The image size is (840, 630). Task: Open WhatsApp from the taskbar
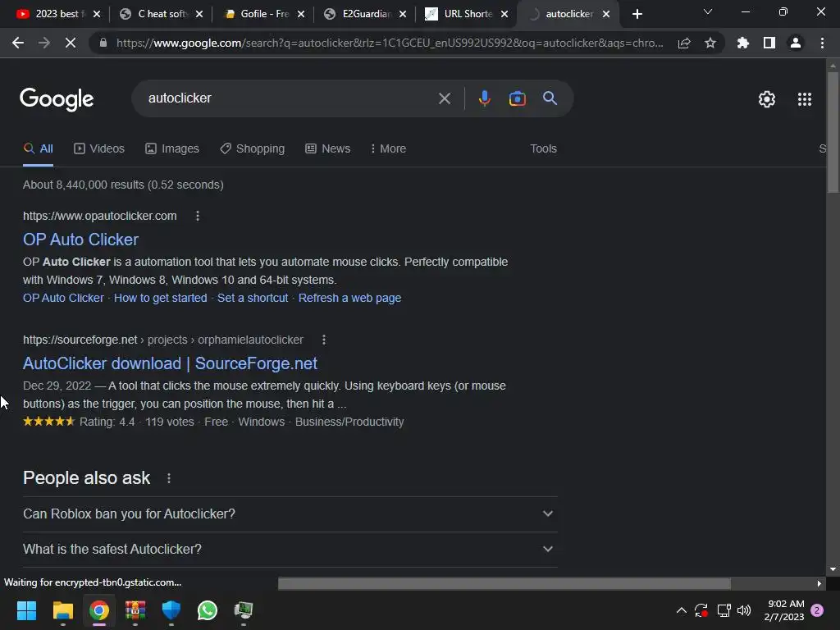(x=208, y=610)
